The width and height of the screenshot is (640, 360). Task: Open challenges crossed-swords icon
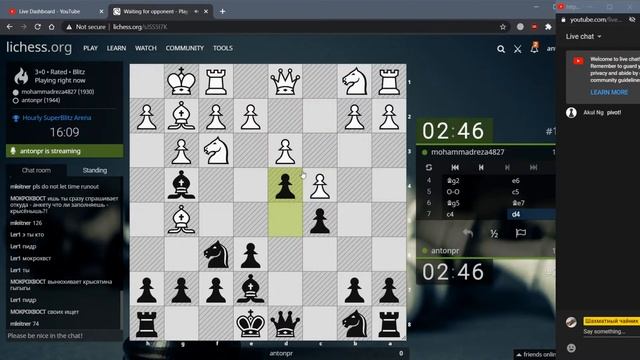point(518,49)
